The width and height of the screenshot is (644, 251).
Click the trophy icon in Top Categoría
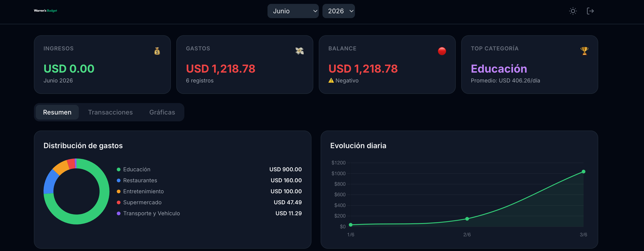(x=584, y=51)
